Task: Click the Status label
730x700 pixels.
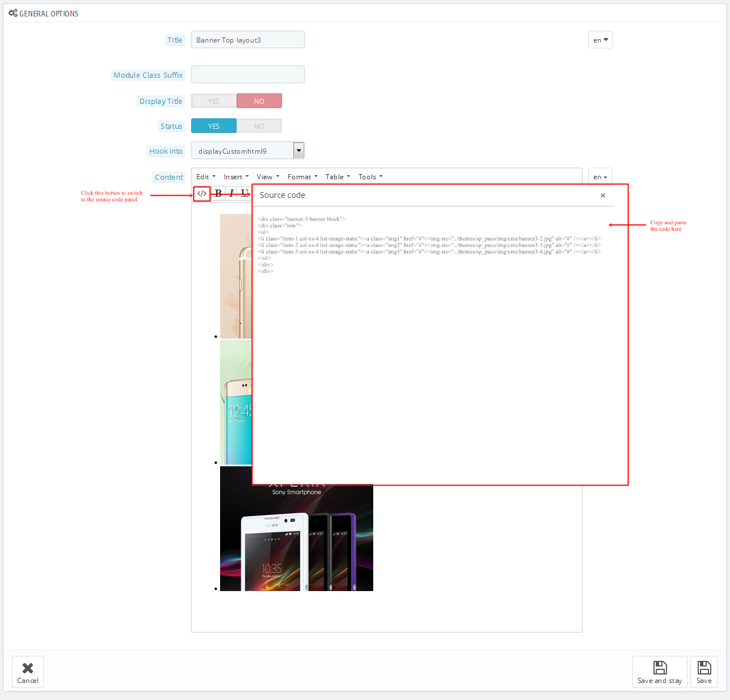Action: (171, 126)
